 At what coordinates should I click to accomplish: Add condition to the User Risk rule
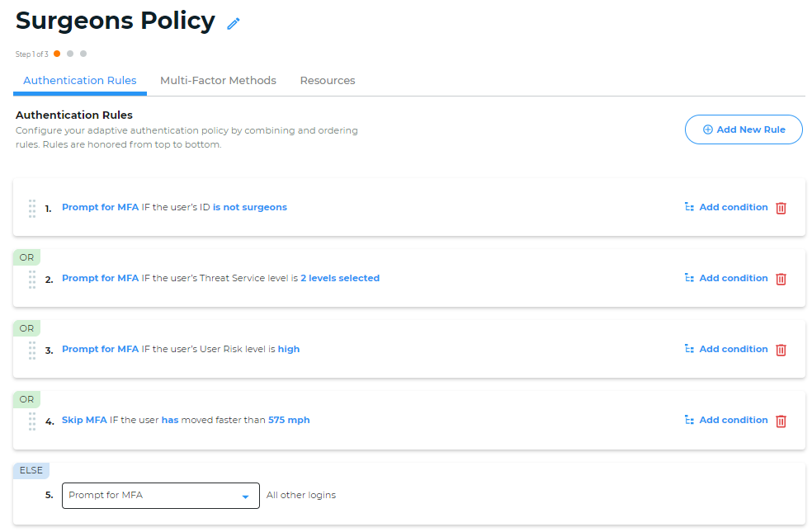pyautogui.click(x=726, y=350)
